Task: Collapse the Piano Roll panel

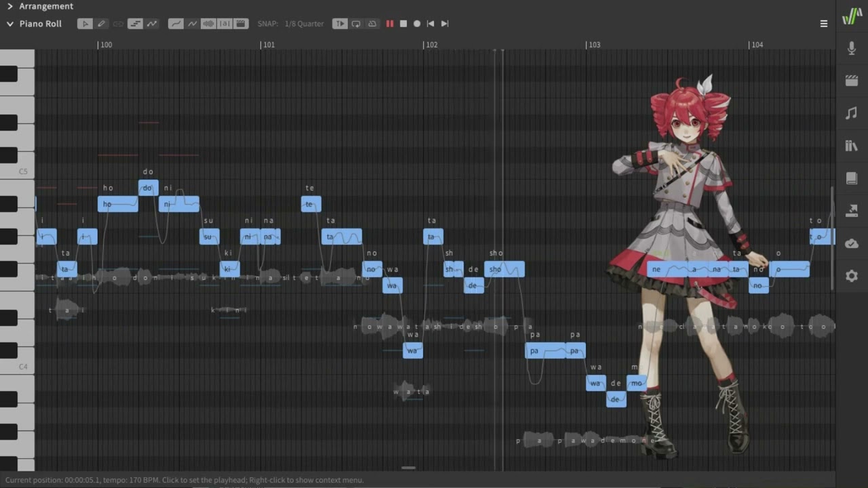Action: [x=10, y=24]
